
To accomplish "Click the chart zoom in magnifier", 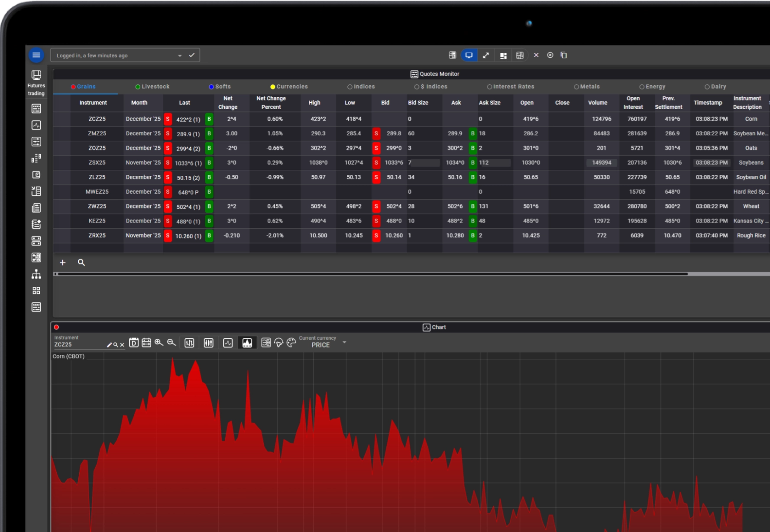I will coord(159,343).
